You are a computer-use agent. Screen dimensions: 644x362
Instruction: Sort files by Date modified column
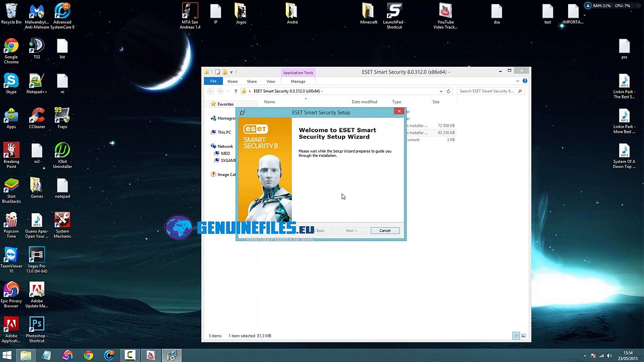click(x=364, y=102)
